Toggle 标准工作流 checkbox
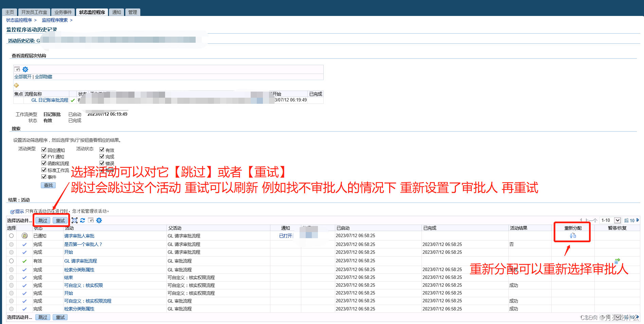Image resolution: width=644 pixels, height=324 pixels. tap(44, 170)
